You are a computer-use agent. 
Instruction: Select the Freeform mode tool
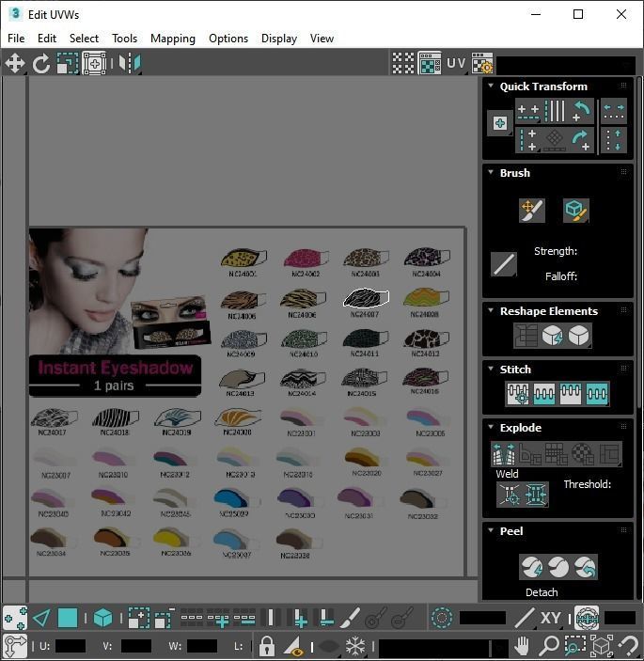click(x=94, y=64)
